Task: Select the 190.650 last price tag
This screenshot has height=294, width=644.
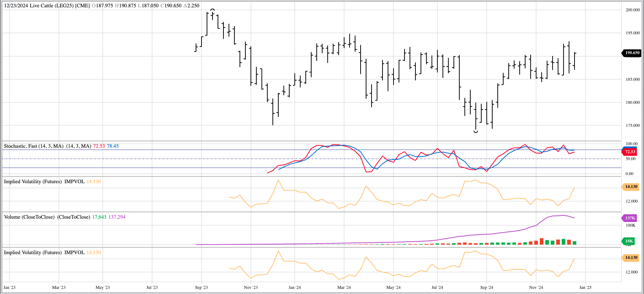Action: pyautogui.click(x=632, y=53)
